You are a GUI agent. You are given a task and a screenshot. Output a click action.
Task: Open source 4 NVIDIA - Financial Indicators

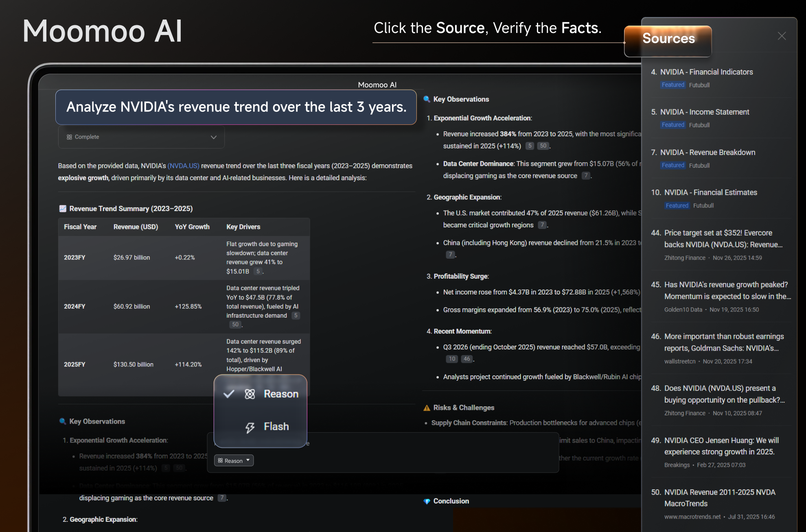click(706, 72)
